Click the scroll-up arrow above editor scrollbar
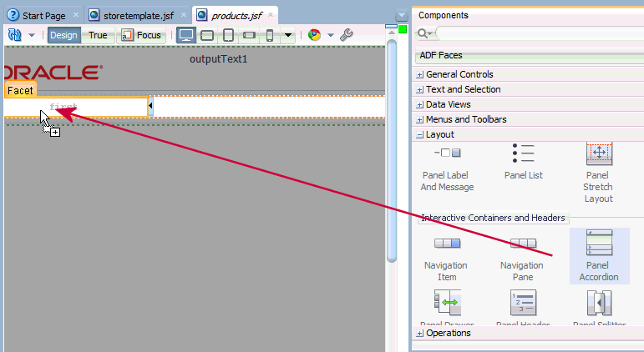 click(x=392, y=32)
